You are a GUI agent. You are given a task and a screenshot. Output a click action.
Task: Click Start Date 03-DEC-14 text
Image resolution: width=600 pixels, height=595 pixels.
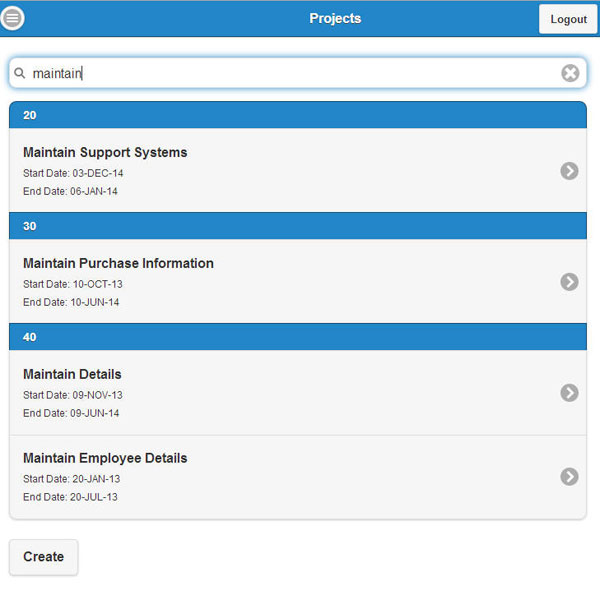[73, 173]
